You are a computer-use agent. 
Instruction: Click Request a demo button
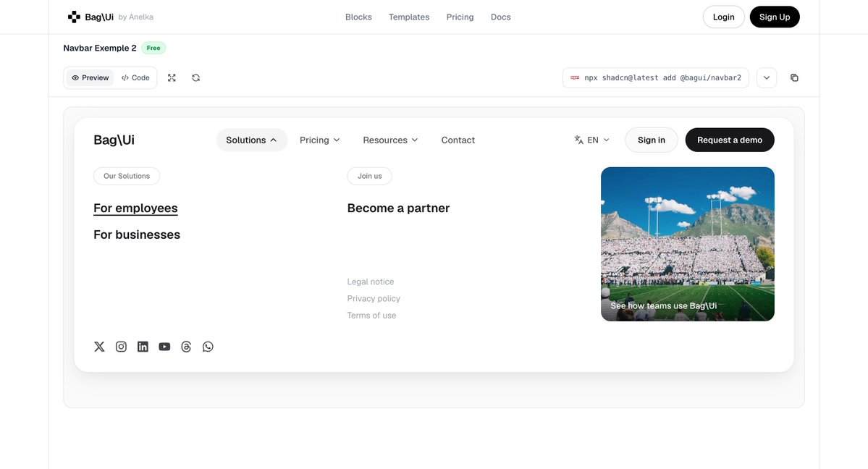(730, 140)
